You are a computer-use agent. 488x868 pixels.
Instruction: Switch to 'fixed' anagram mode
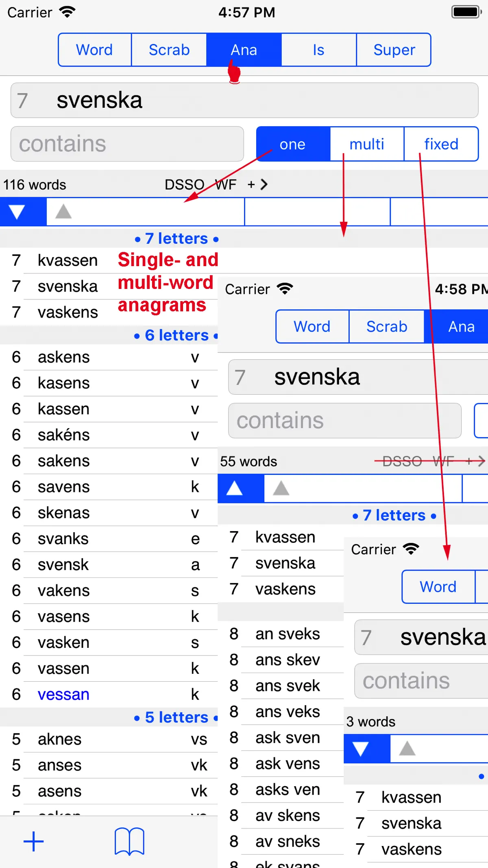(441, 144)
